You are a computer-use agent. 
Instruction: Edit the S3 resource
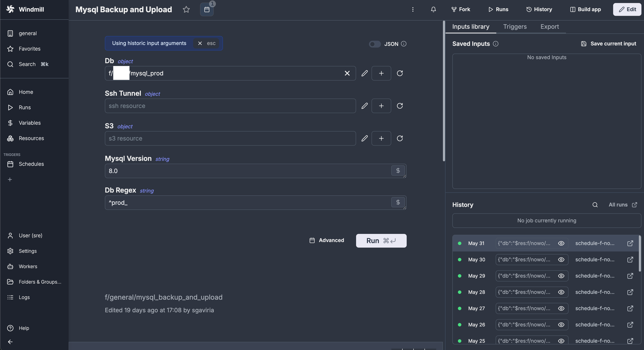point(365,138)
